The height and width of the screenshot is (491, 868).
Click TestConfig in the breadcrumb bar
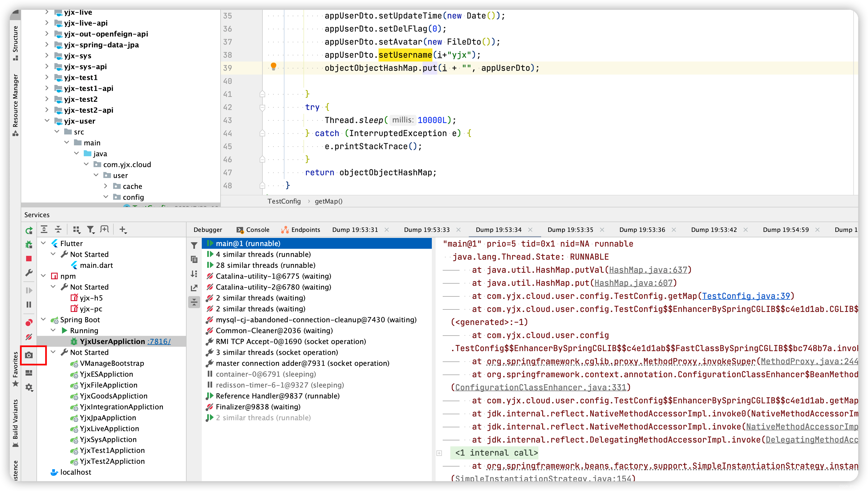click(x=284, y=201)
